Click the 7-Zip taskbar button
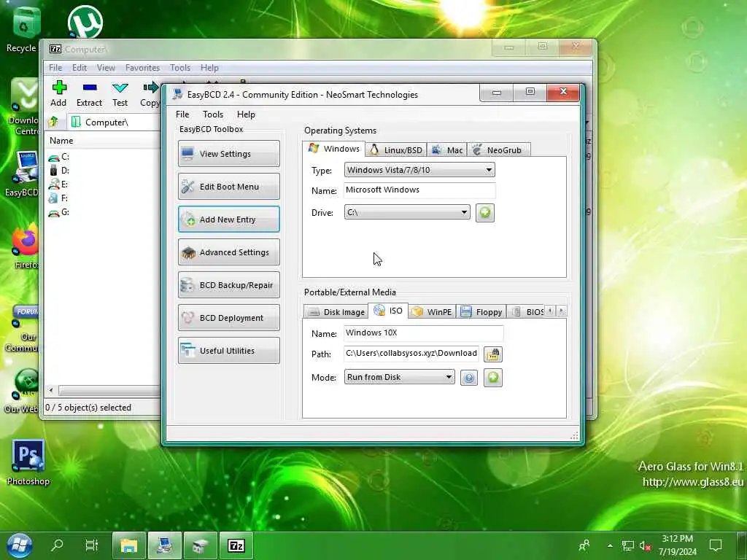747x560 pixels. click(236, 545)
